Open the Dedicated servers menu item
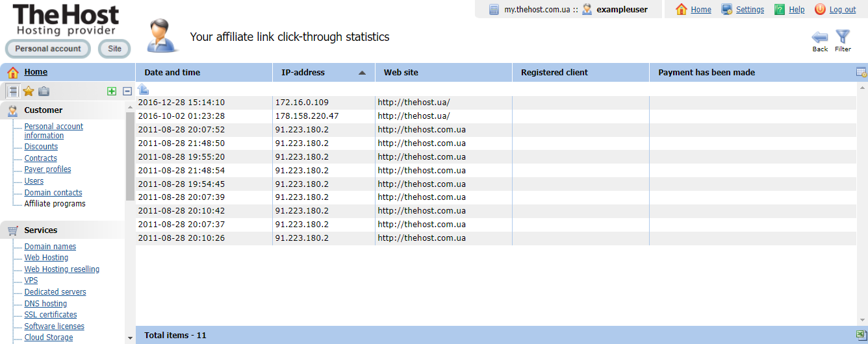Viewport: 868px width, 344px height. pos(55,292)
